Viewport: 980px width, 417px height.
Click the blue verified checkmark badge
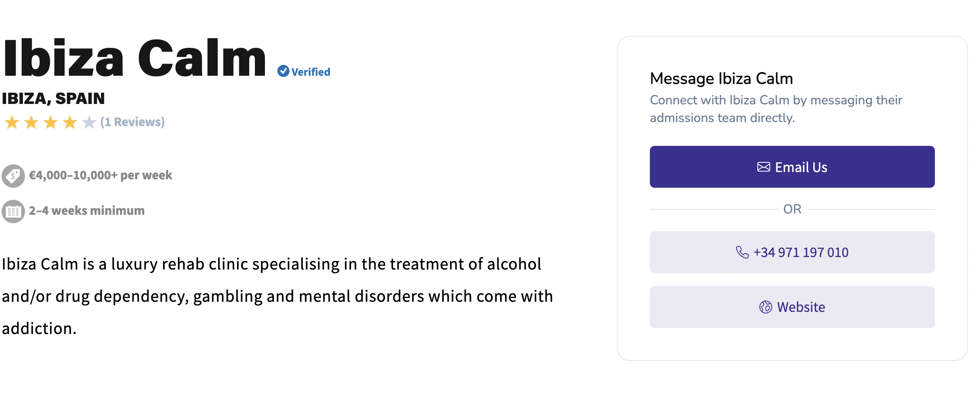283,71
